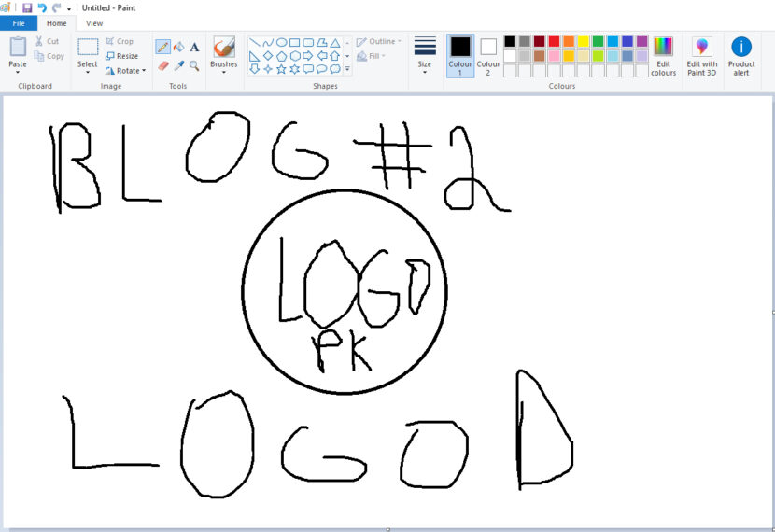This screenshot has width=775, height=532.
Task: Activate Colour 1 selector
Action: (460, 56)
